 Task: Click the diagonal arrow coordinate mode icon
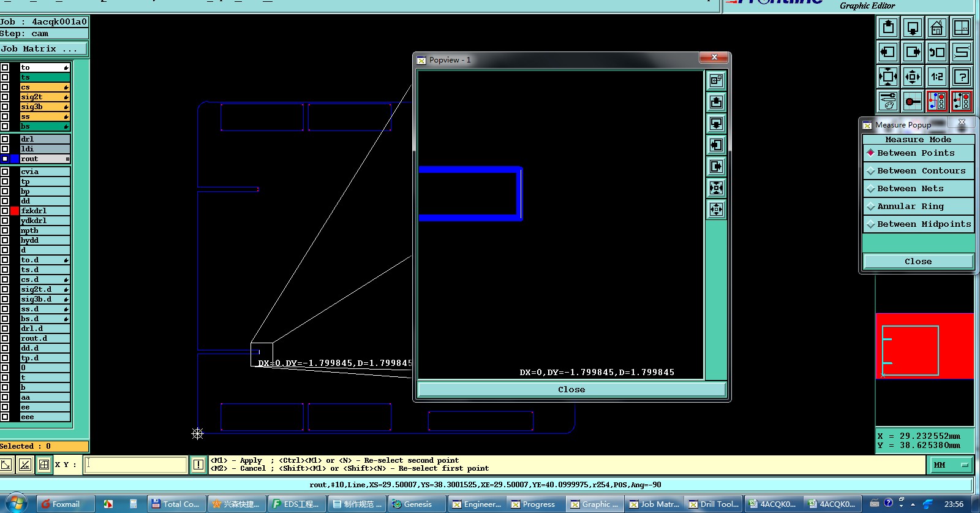(x=6, y=465)
